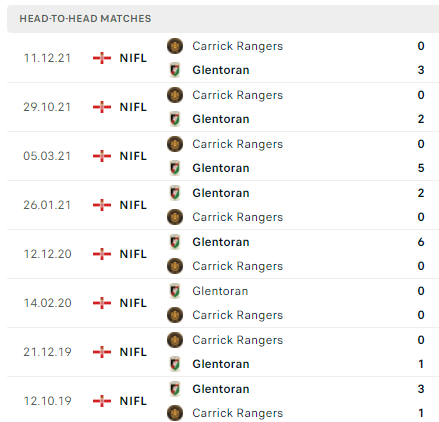The height and width of the screenshot is (422, 439).
Task: Click Glentoran crest in 11.12.21 match
Action: click(x=175, y=70)
